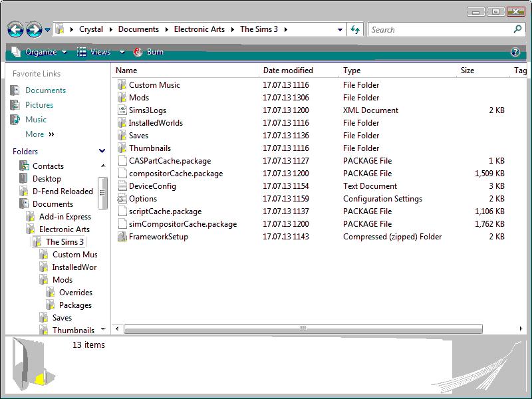This screenshot has width=532, height=399.
Task: Click the Options configuration settings icon
Action: [122, 199]
